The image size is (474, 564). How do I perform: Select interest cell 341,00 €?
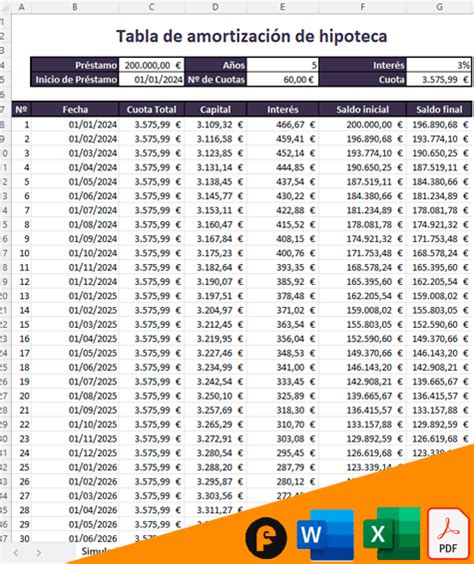point(283,367)
